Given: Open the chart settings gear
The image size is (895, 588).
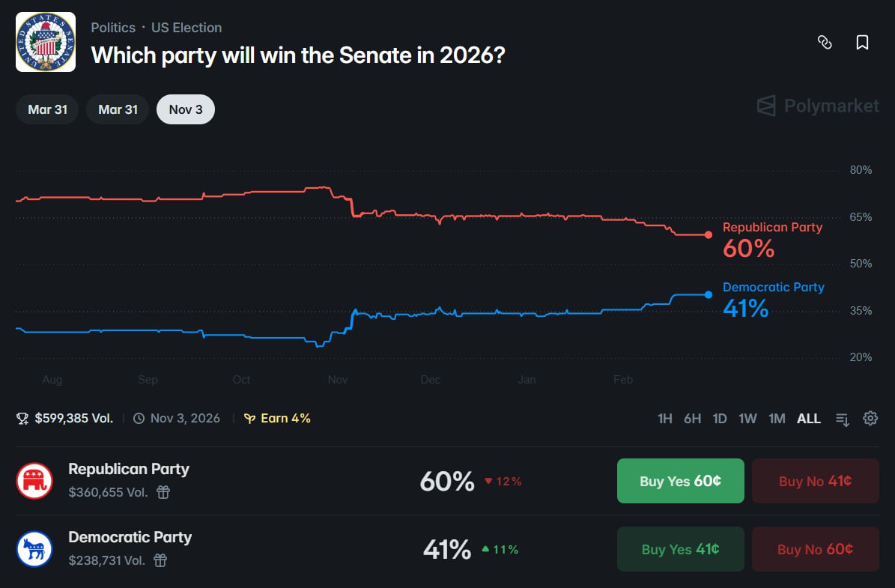Looking at the screenshot, I should pyautogui.click(x=870, y=419).
